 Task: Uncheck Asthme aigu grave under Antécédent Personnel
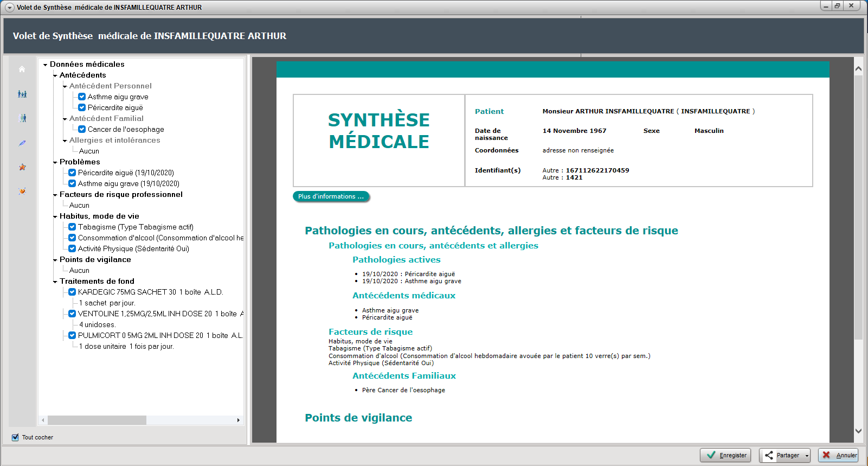click(x=82, y=97)
